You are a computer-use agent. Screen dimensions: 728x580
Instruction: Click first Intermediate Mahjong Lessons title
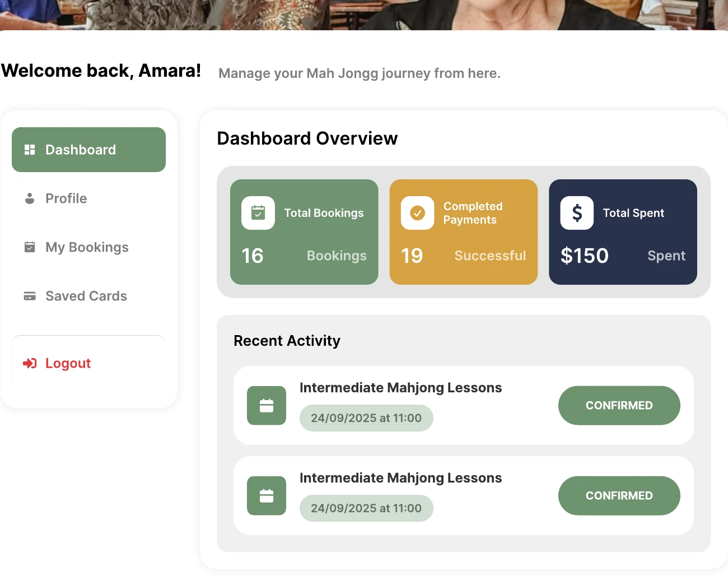[x=401, y=388]
